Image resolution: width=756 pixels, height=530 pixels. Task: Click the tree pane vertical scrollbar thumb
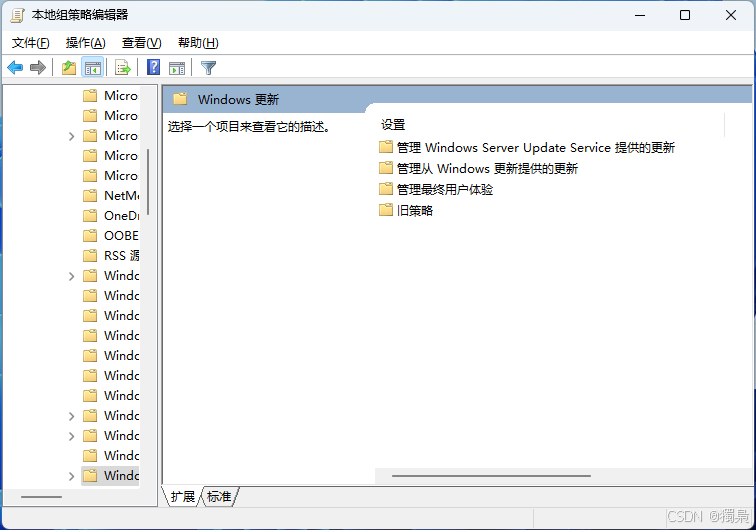pyautogui.click(x=148, y=182)
